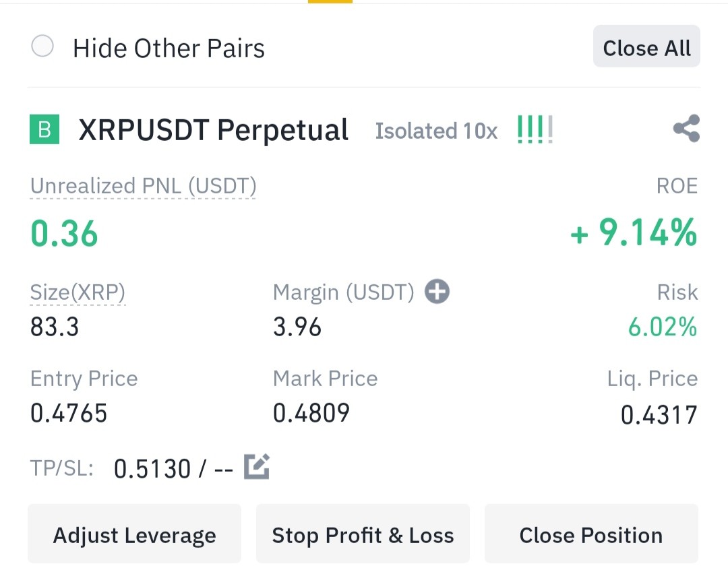
Task: Toggle the Hide Other Pairs radio button
Action: (42, 46)
